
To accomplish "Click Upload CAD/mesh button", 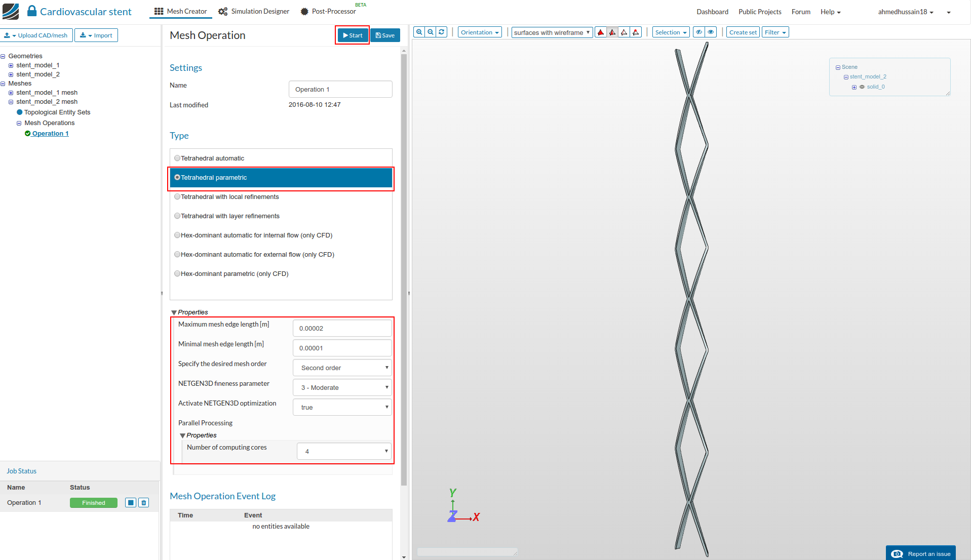I will click(36, 35).
